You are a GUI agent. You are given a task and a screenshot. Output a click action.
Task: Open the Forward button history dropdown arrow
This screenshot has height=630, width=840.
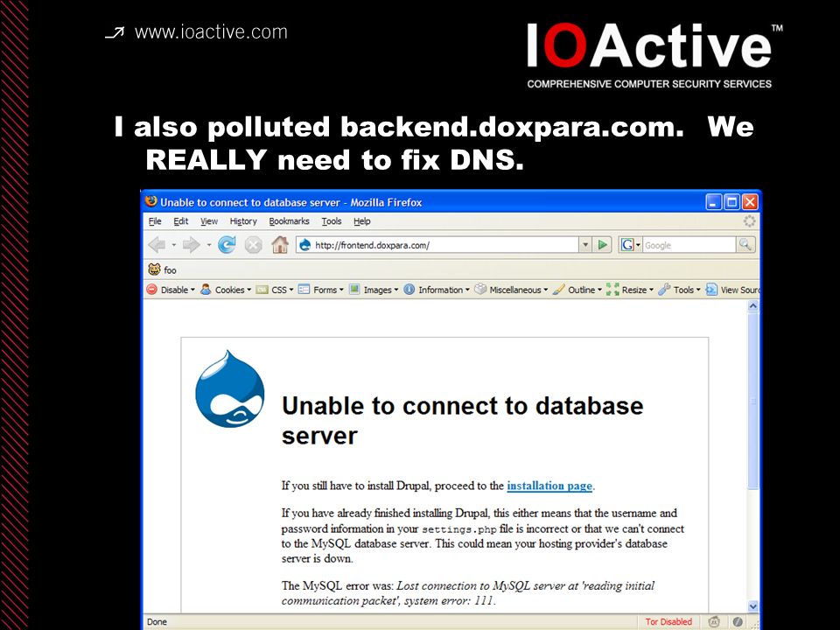pyautogui.click(x=208, y=245)
